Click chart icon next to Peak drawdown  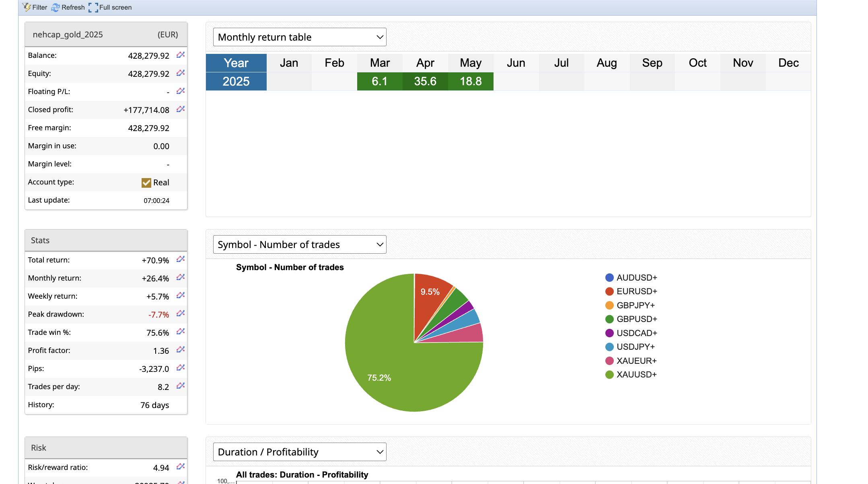pyautogui.click(x=181, y=314)
